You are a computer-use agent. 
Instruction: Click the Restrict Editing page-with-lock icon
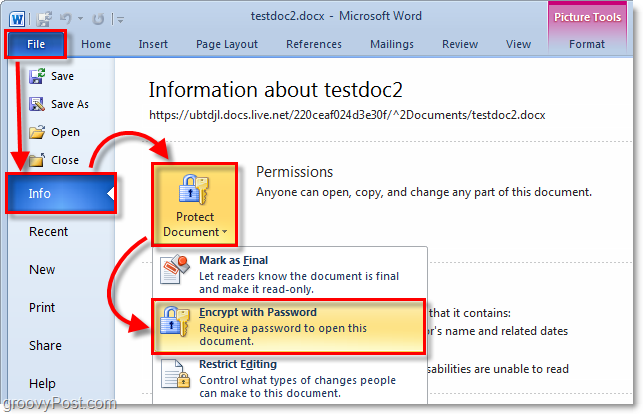click(176, 373)
